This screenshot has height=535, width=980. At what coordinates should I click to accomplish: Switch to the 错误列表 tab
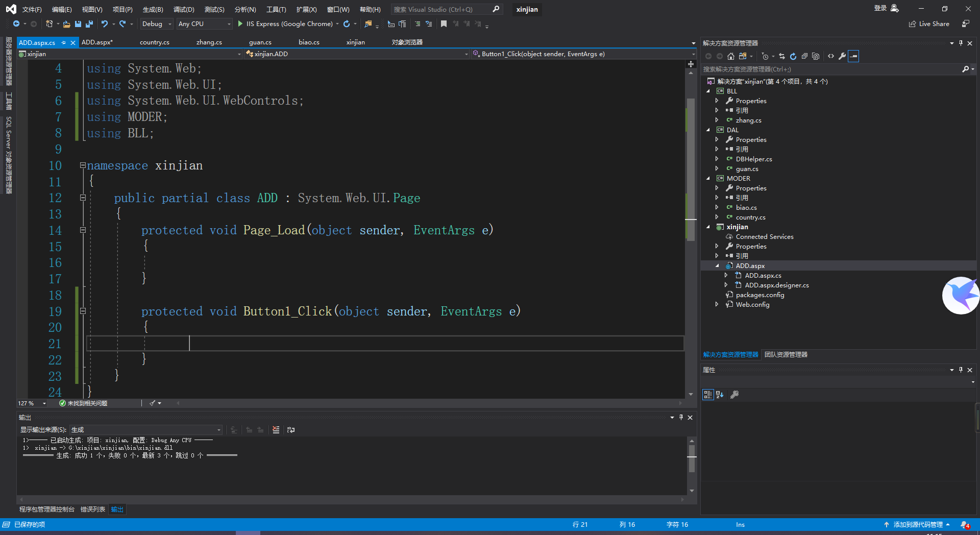[x=93, y=509]
